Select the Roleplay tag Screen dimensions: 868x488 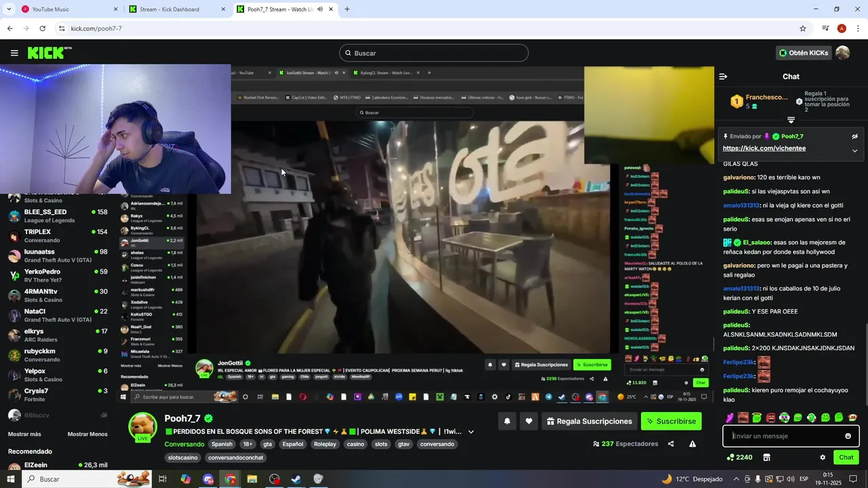pyautogui.click(x=325, y=445)
